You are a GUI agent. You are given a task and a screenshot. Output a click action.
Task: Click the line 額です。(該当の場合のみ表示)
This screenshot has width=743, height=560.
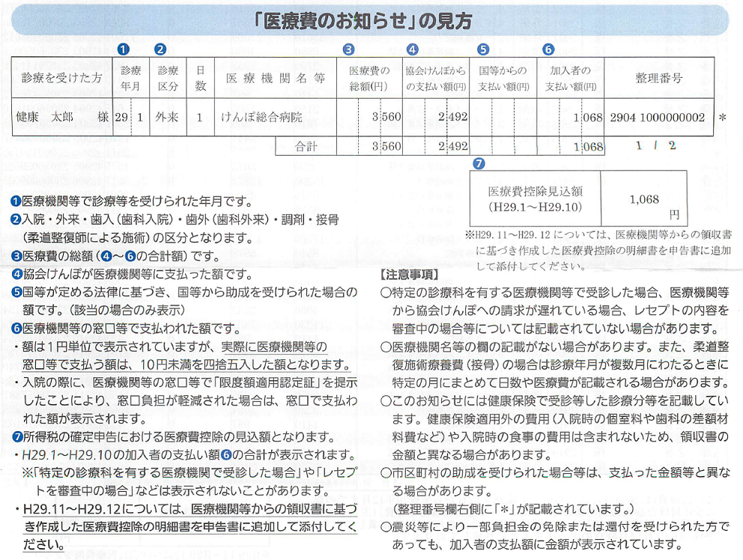[103, 311]
